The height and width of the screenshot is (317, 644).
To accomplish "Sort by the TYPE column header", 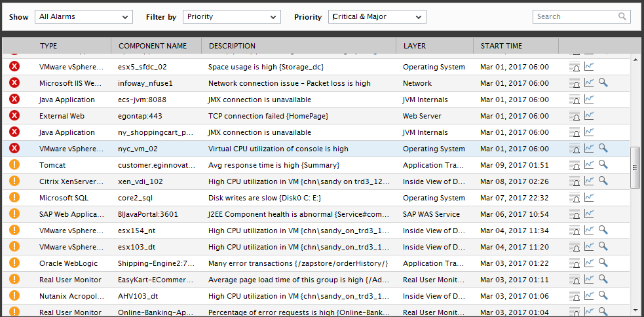I will [x=48, y=46].
